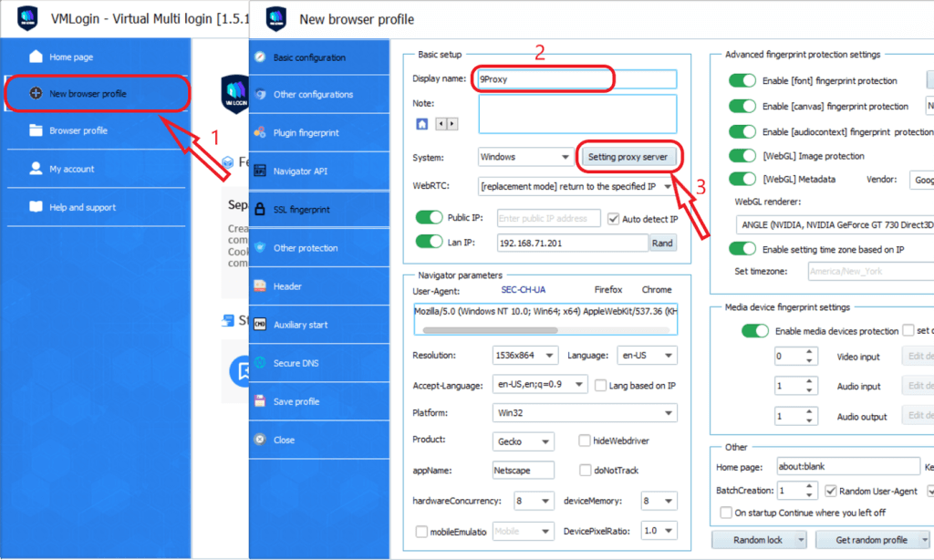The height and width of the screenshot is (560, 934).
Task: Check On startup Continue where you left off
Action: point(725,513)
